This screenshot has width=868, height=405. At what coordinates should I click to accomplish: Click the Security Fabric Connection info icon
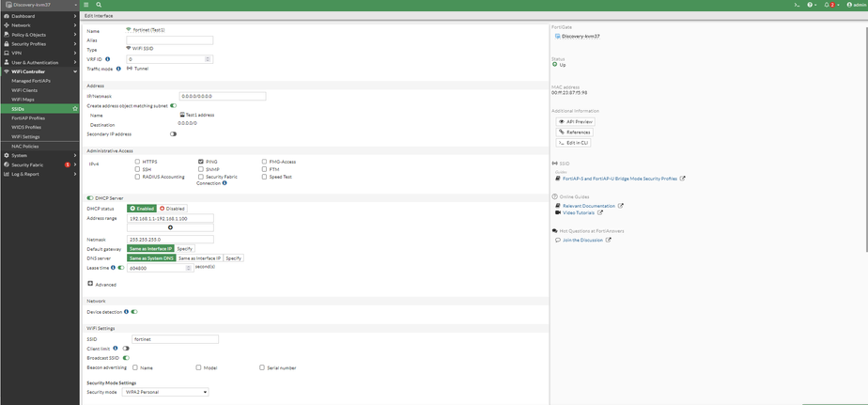[225, 182]
